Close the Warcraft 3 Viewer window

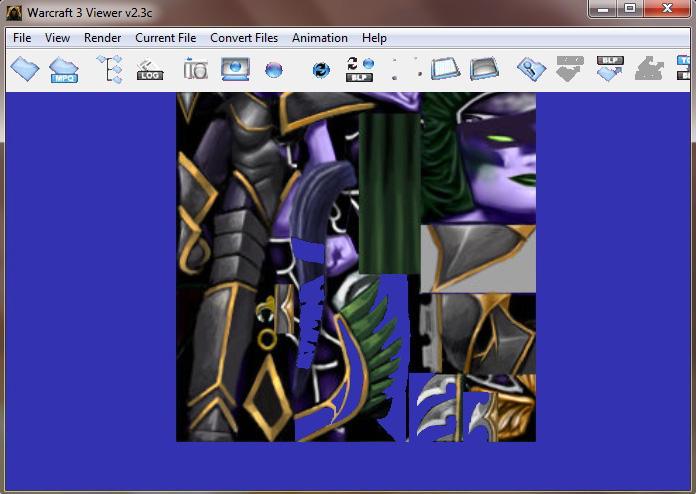(667, 8)
